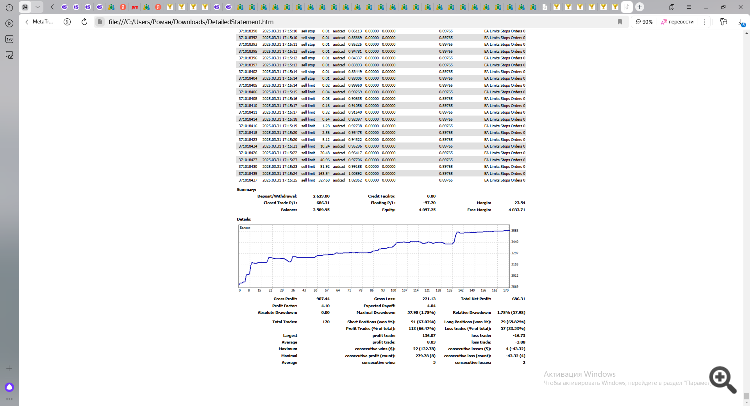
Task: Open the three-dot translate options
Action: 705,22
